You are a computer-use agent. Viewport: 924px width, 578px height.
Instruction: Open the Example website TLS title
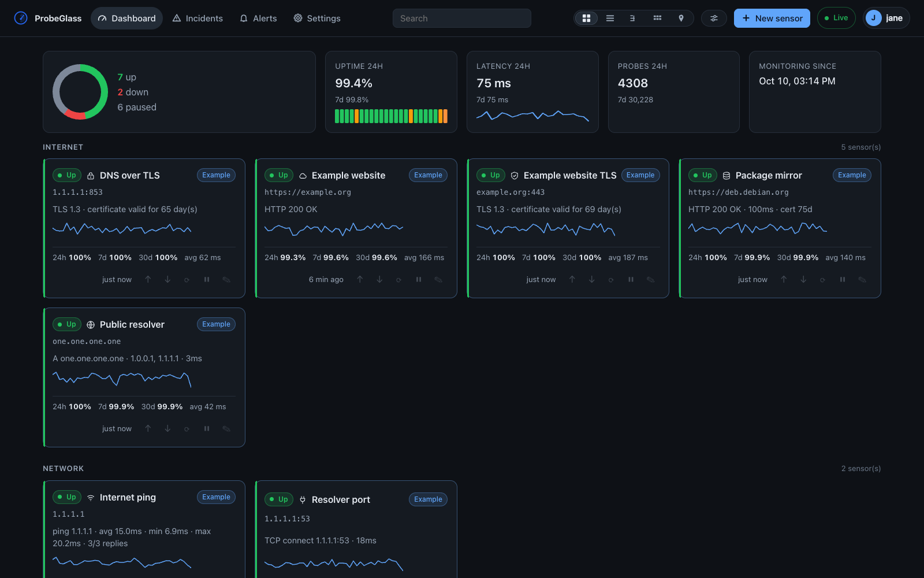[x=570, y=175]
